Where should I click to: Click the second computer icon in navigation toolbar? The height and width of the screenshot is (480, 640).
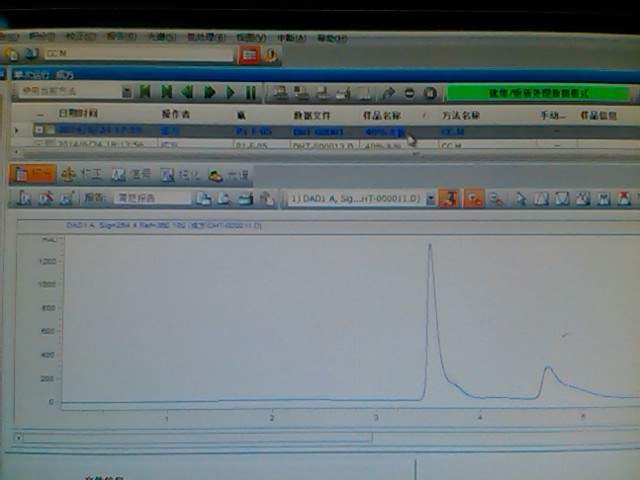coord(302,93)
